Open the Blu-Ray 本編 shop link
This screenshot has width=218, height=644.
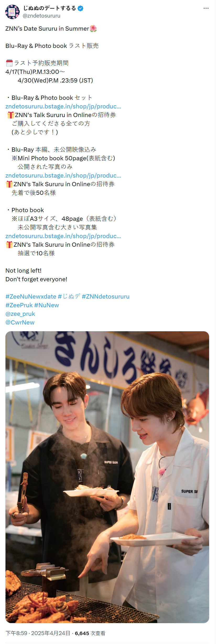[63, 175]
